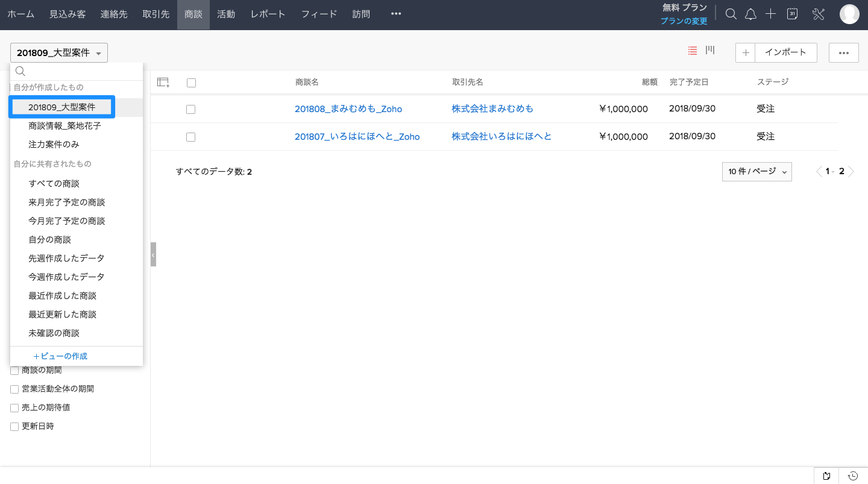
Task: Select the 今月完了予定の商談 view
Action: coord(77,221)
